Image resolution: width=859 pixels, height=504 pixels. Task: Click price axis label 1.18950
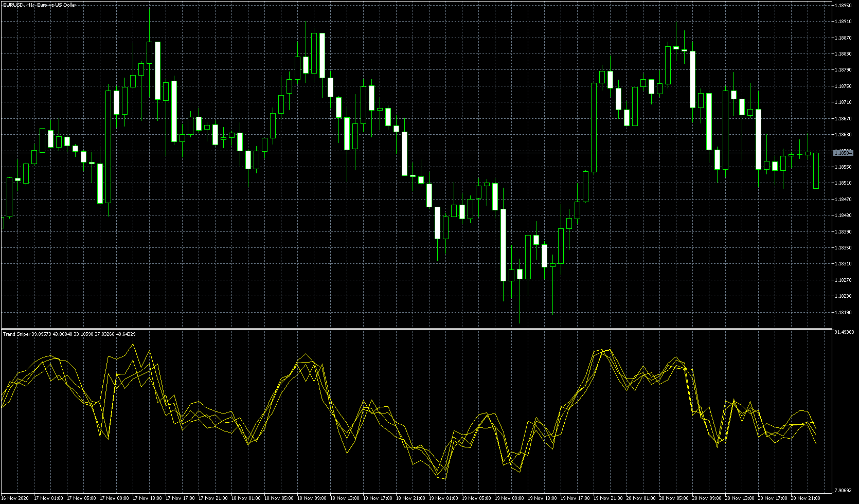[844, 5]
